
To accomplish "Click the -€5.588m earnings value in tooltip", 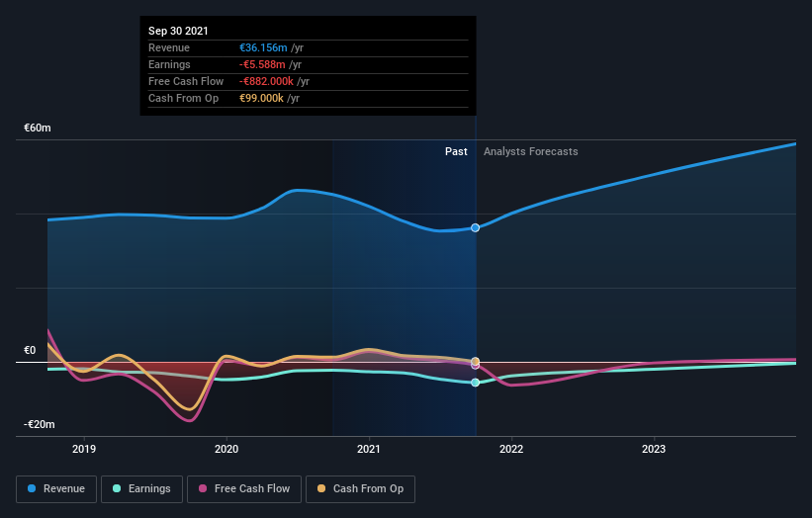I will coord(262,64).
